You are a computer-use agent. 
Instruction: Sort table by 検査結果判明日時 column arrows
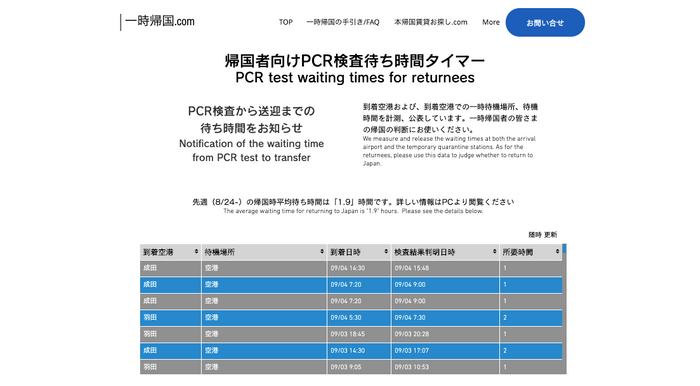[x=495, y=252]
